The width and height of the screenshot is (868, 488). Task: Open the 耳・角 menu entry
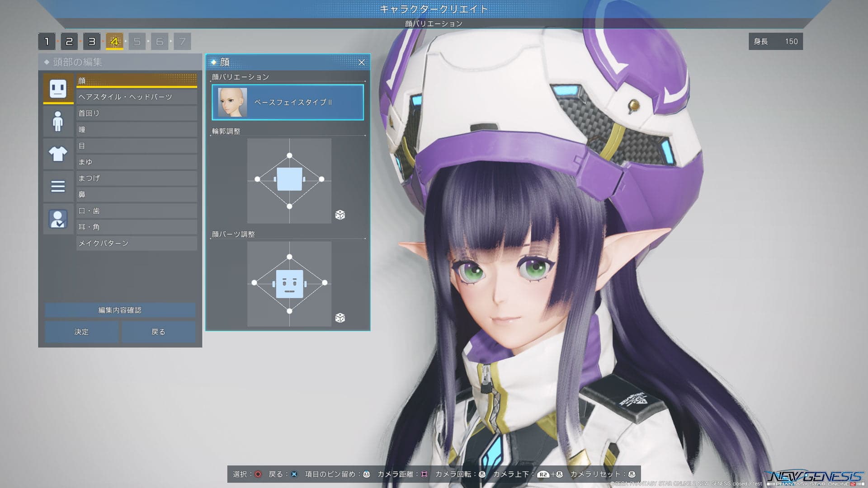click(x=137, y=227)
